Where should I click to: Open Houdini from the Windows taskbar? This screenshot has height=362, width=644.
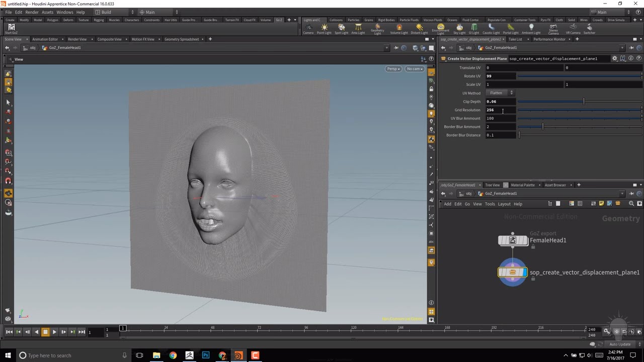click(x=238, y=355)
